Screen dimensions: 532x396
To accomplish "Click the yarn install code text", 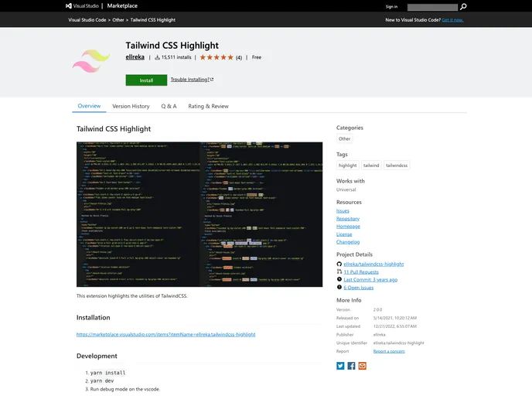I will coord(108,373).
